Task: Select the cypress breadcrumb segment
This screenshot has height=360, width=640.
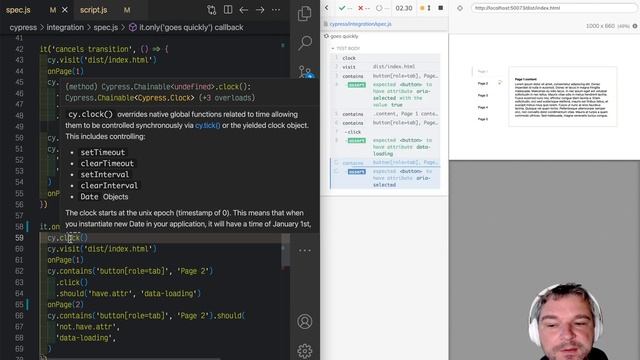Action: tap(23, 27)
